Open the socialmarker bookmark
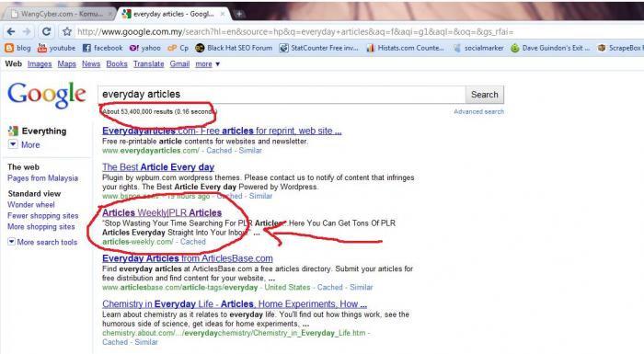 point(478,48)
